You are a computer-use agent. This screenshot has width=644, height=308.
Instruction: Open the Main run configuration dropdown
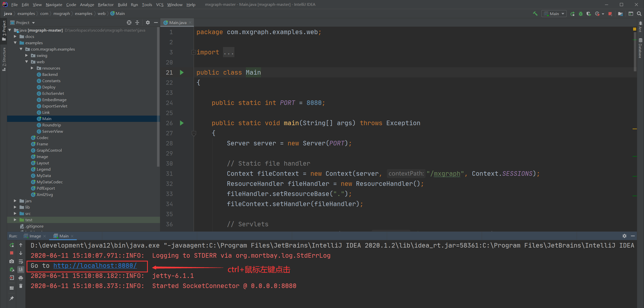pyautogui.click(x=554, y=14)
